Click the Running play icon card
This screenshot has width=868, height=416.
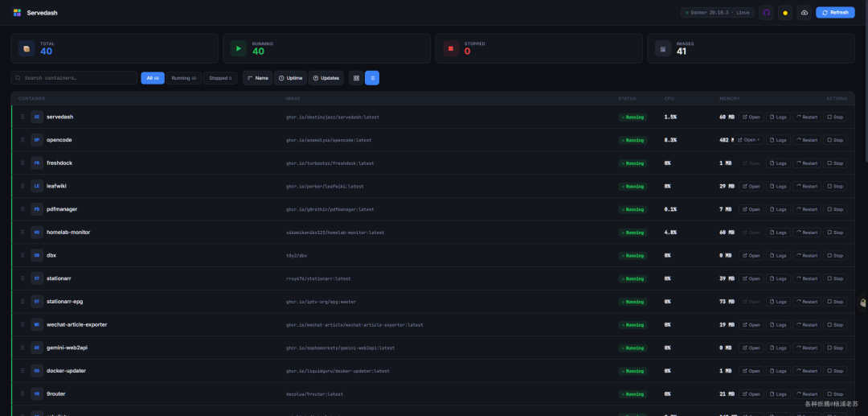239,48
